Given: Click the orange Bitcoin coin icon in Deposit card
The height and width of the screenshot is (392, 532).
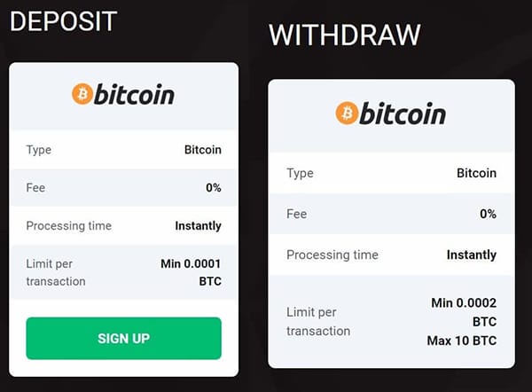Looking at the screenshot, I should point(82,94).
